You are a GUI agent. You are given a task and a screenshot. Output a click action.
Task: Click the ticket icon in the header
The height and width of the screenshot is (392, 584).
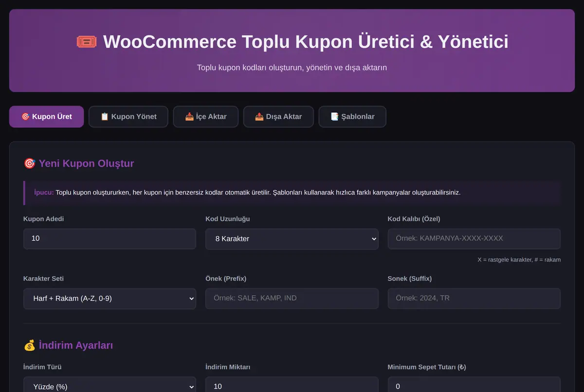coord(87,41)
